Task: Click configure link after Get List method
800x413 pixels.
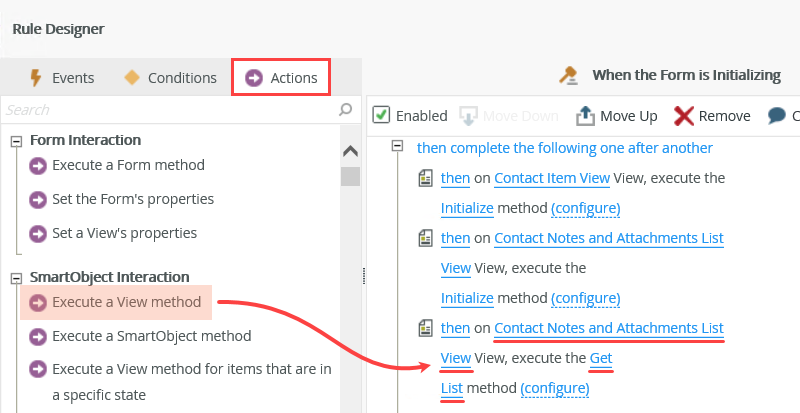Action: pos(555,388)
